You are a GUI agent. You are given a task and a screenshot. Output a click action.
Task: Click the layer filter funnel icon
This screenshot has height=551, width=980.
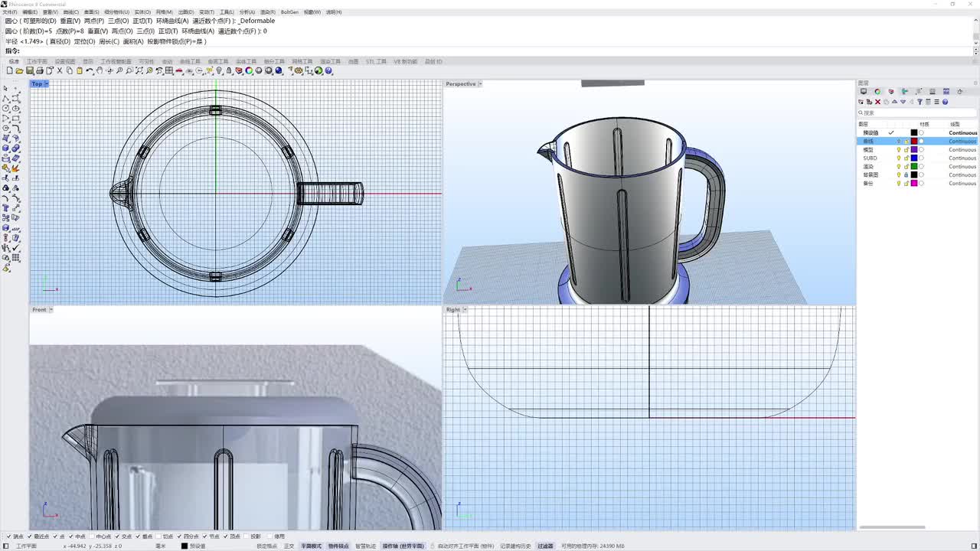[920, 102]
